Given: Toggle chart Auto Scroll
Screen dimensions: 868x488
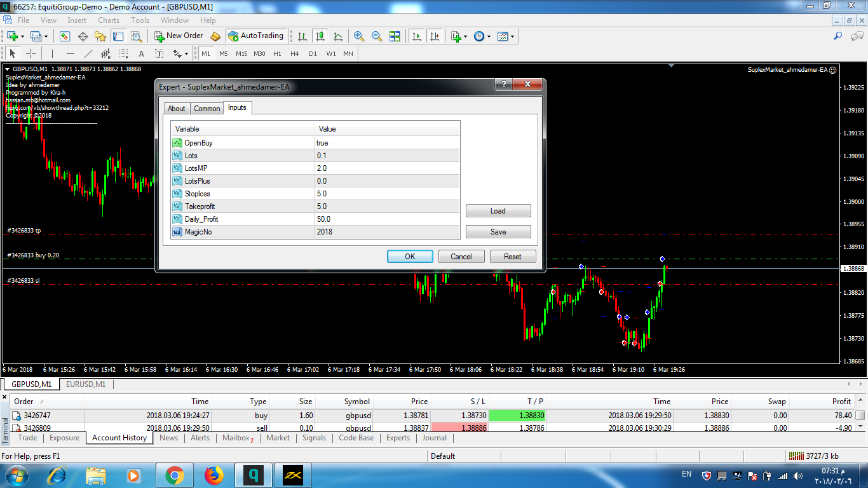Looking at the screenshot, I should tap(417, 36).
